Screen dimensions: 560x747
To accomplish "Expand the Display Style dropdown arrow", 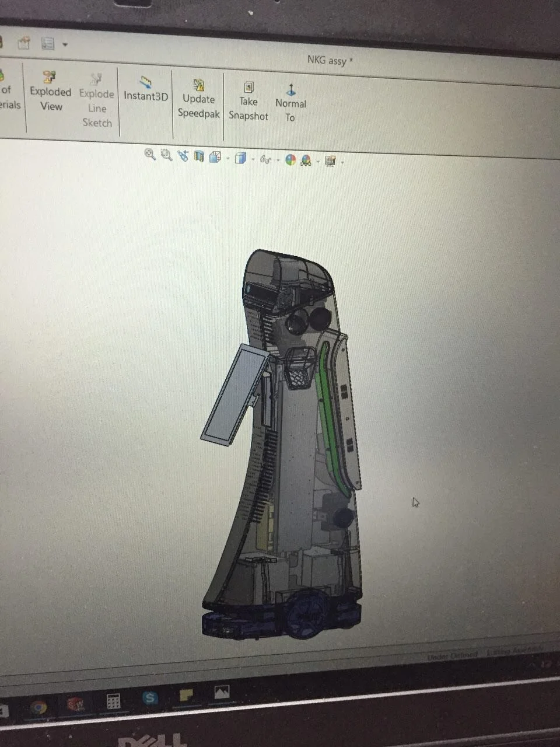I will click(253, 159).
